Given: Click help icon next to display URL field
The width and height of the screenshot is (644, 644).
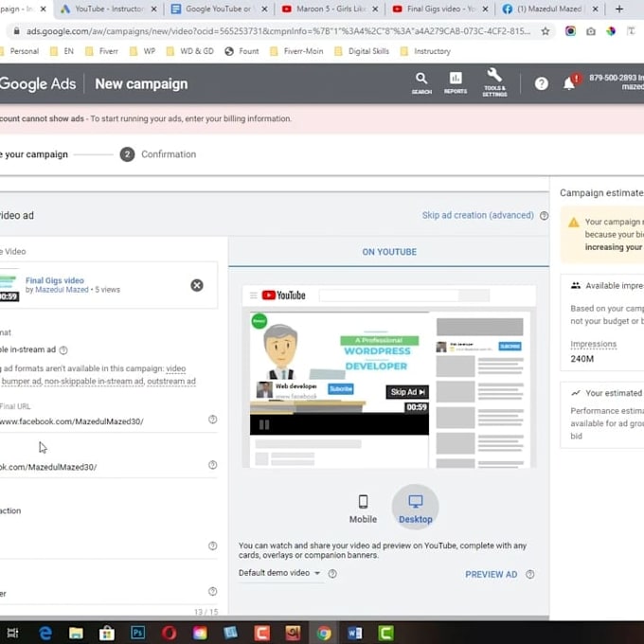Looking at the screenshot, I should point(212,465).
